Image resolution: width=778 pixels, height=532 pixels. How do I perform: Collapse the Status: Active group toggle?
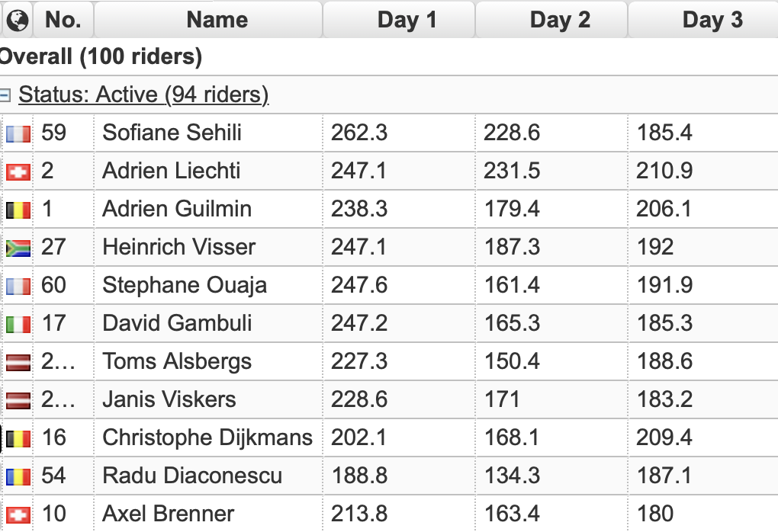[x=5, y=95]
